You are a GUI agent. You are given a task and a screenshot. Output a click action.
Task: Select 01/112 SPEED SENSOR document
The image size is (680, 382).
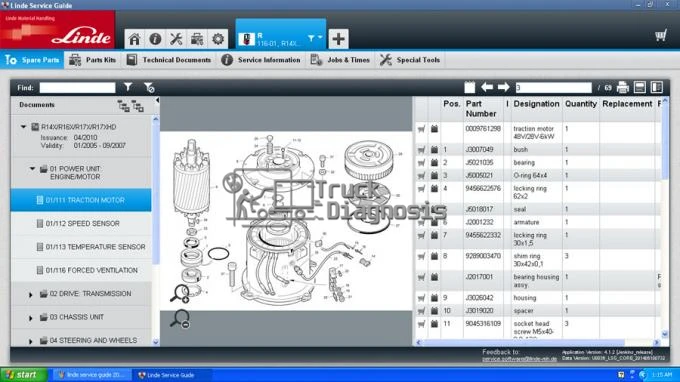(x=81, y=223)
